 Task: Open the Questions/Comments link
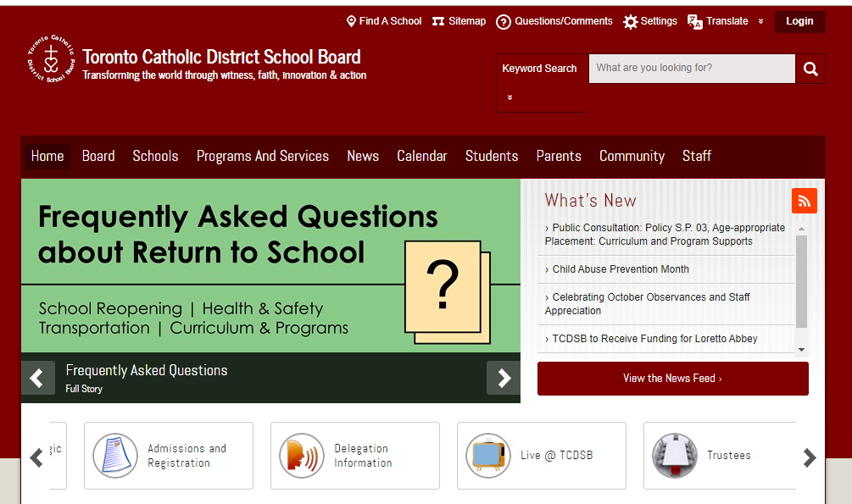pos(564,21)
